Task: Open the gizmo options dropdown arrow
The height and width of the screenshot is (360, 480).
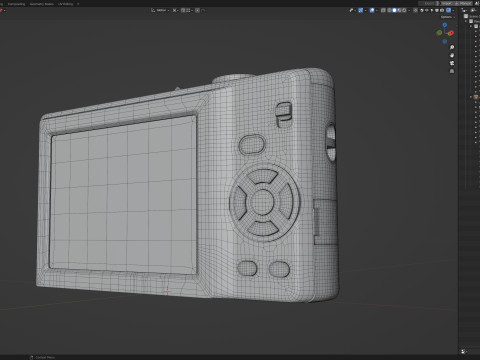Action: (x=366, y=10)
